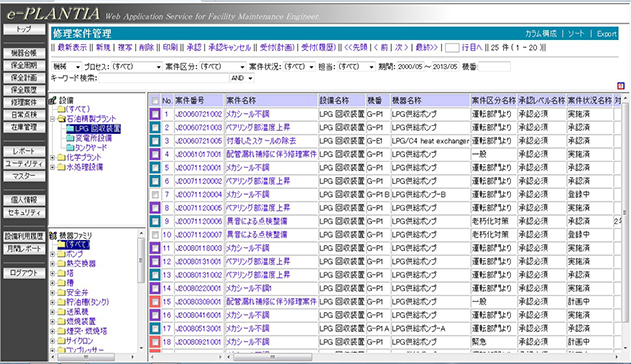The width and height of the screenshot is (631, 364).
Task: Select 燃焼装置 in the 機器ファミリ tree
Action: (x=81, y=321)
